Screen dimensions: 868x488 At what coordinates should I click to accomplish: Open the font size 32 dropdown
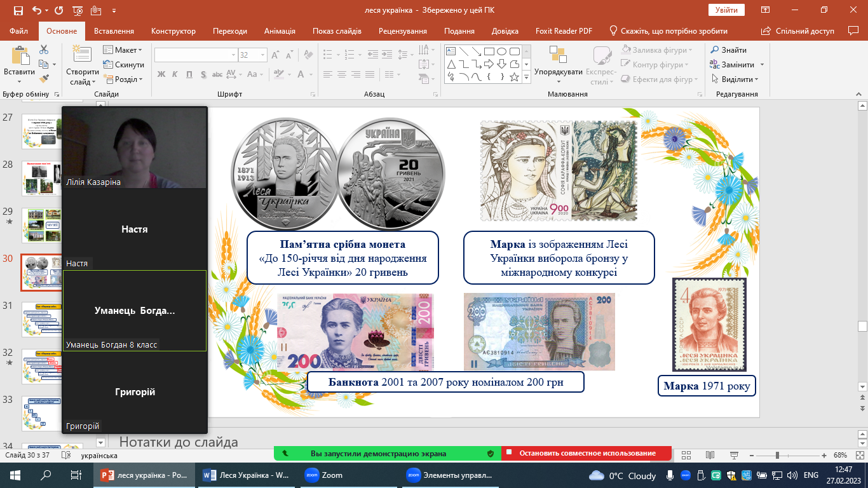click(x=262, y=55)
